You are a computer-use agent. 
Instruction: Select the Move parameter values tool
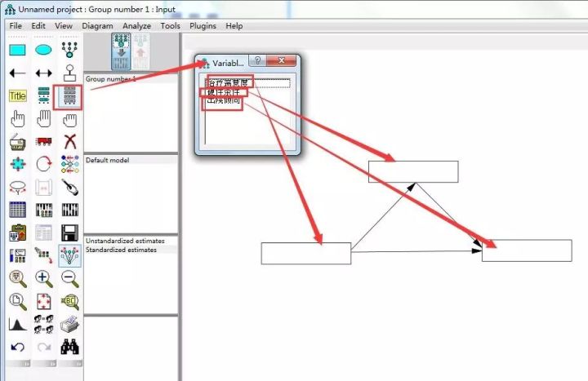pos(17,188)
